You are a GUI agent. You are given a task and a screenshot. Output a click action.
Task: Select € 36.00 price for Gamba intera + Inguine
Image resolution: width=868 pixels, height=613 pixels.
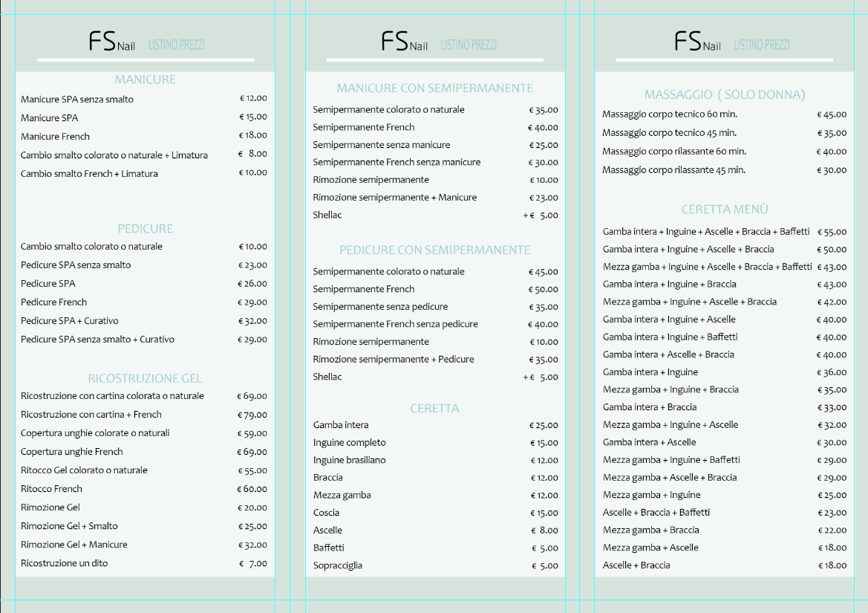[x=832, y=372]
